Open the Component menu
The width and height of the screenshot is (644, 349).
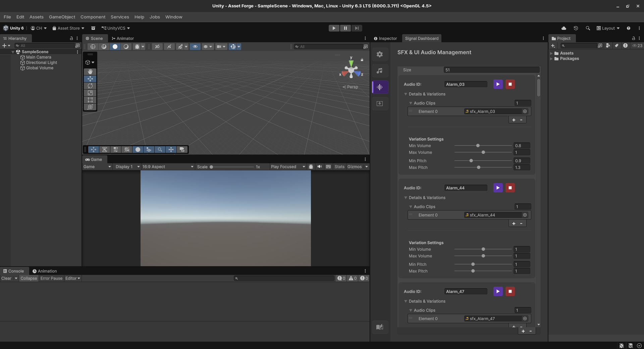click(x=93, y=17)
